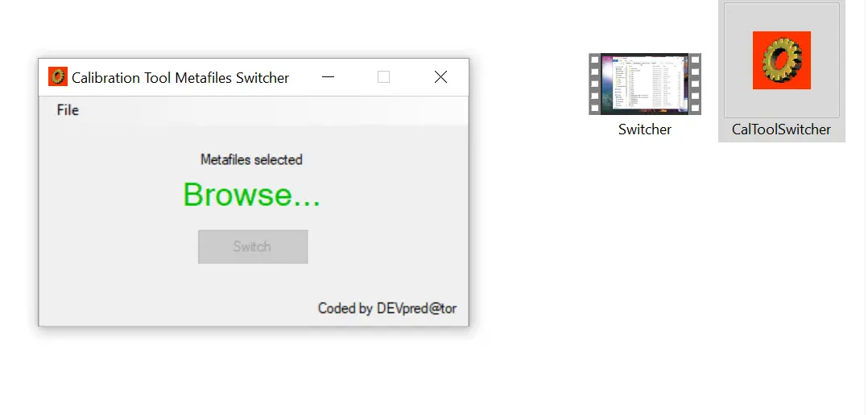Click the "Coded by DEVpred@tor" credit text

(387, 308)
